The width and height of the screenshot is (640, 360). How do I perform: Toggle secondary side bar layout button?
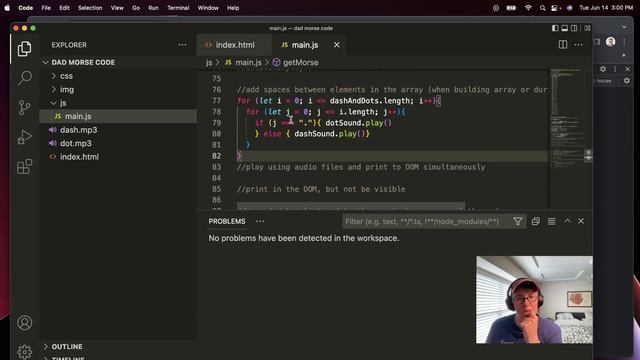pyautogui.click(x=574, y=28)
